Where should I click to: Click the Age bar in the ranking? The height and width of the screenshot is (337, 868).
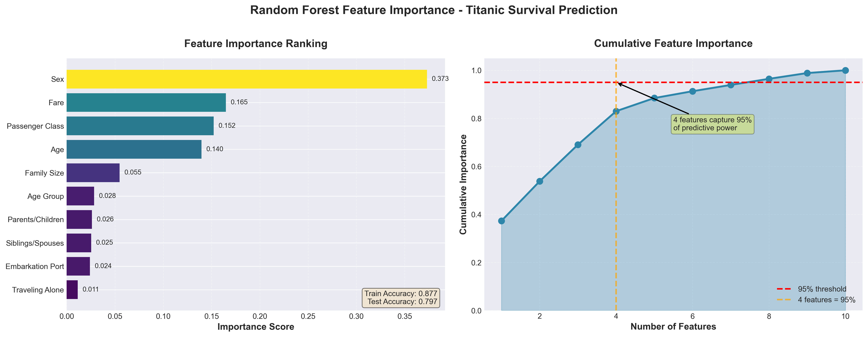pyautogui.click(x=134, y=149)
